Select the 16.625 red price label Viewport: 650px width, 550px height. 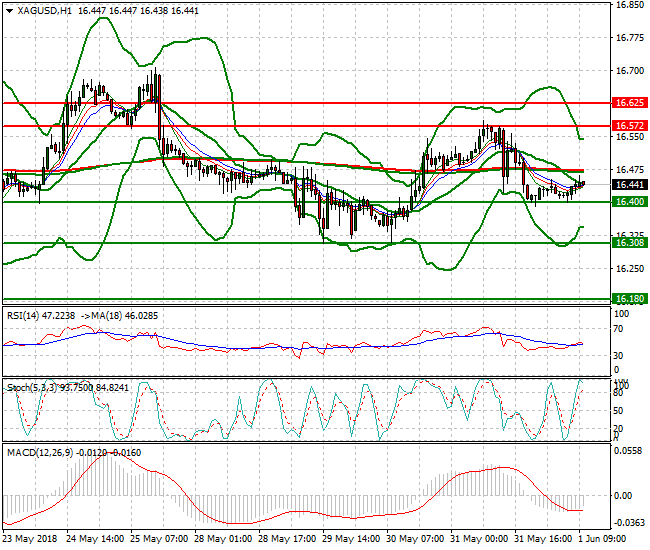tap(628, 103)
